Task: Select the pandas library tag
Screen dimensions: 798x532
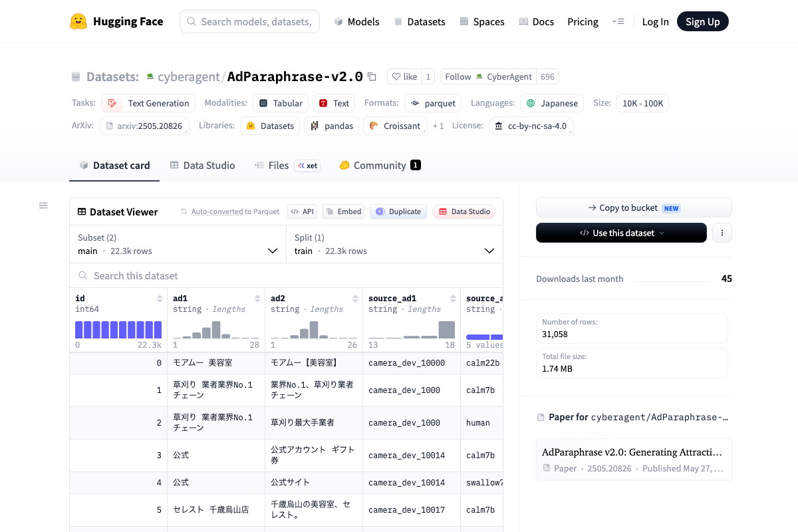Action: (x=331, y=126)
